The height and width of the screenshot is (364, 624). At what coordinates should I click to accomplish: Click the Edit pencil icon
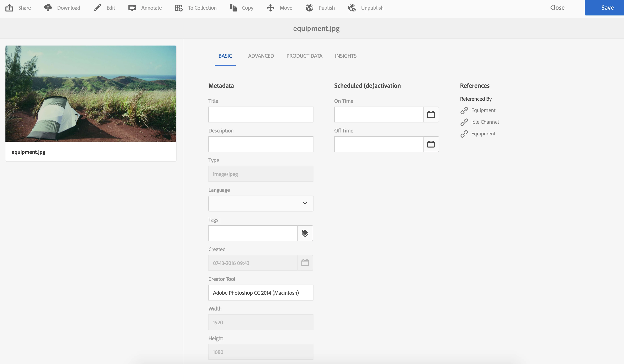point(97,8)
